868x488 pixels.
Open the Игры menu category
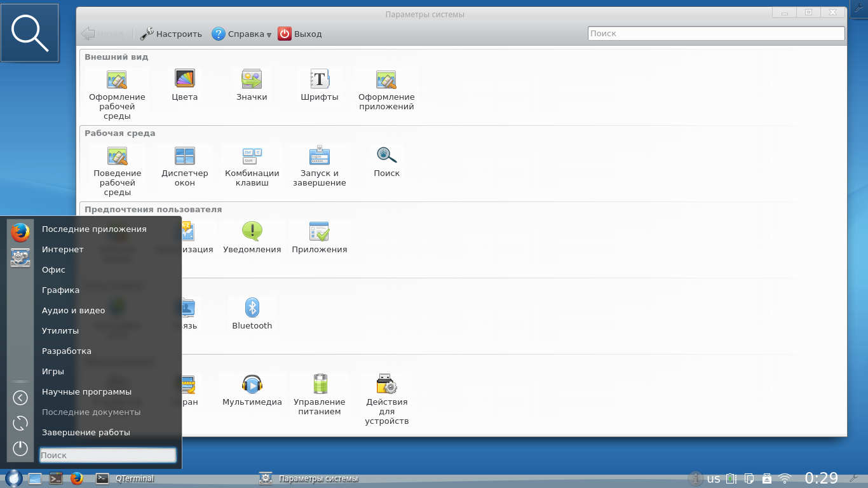pos(53,372)
